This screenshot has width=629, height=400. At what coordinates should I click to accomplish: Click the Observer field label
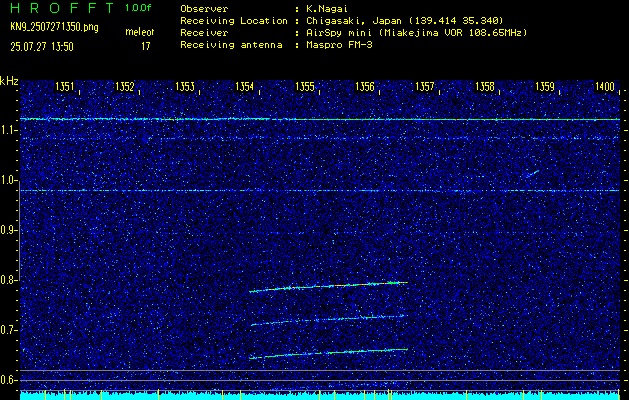click(x=204, y=8)
